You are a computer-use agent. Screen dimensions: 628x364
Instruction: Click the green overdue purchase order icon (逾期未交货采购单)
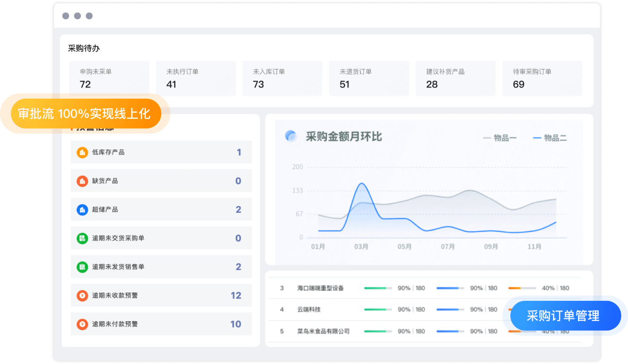coord(82,238)
